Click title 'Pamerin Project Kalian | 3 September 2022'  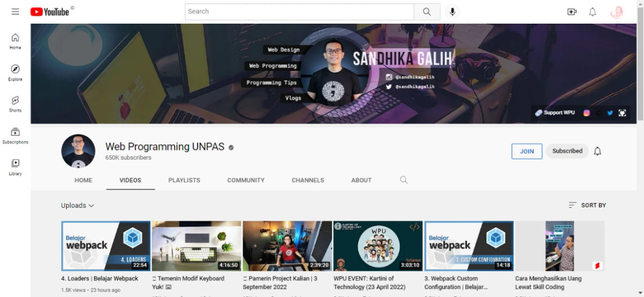280,282
